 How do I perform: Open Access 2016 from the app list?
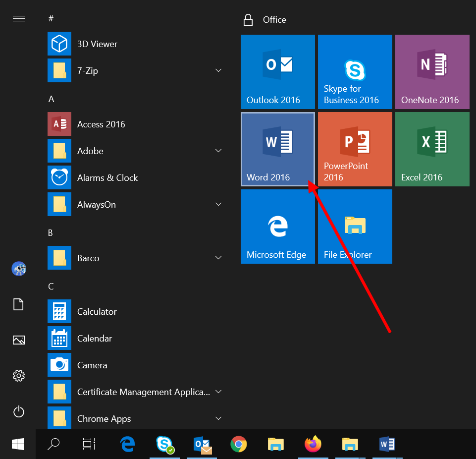tap(101, 124)
